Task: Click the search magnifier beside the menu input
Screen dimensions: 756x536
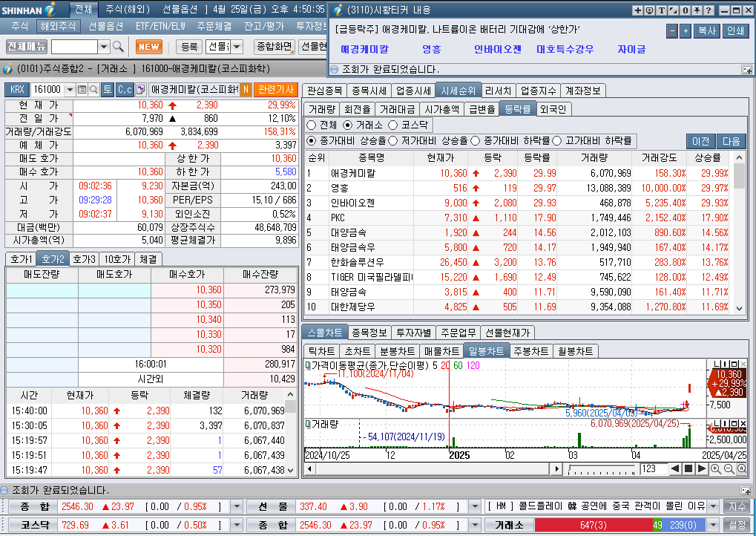Action: point(118,47)
